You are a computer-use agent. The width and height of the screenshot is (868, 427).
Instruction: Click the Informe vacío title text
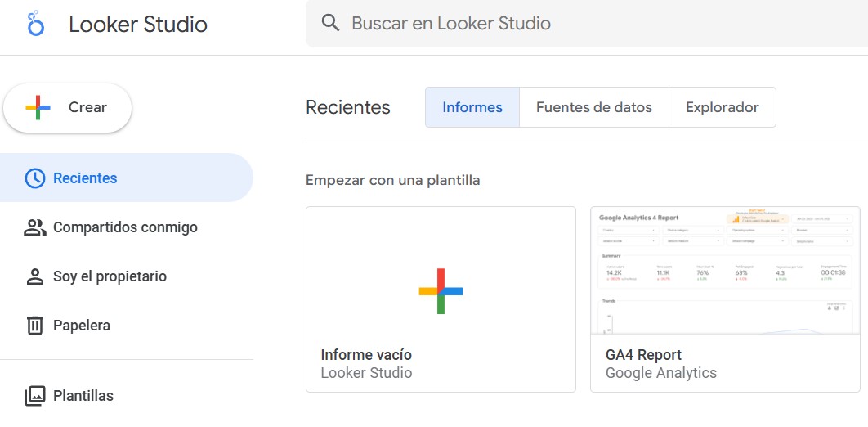pyautogui.click(x=366, y=355)
